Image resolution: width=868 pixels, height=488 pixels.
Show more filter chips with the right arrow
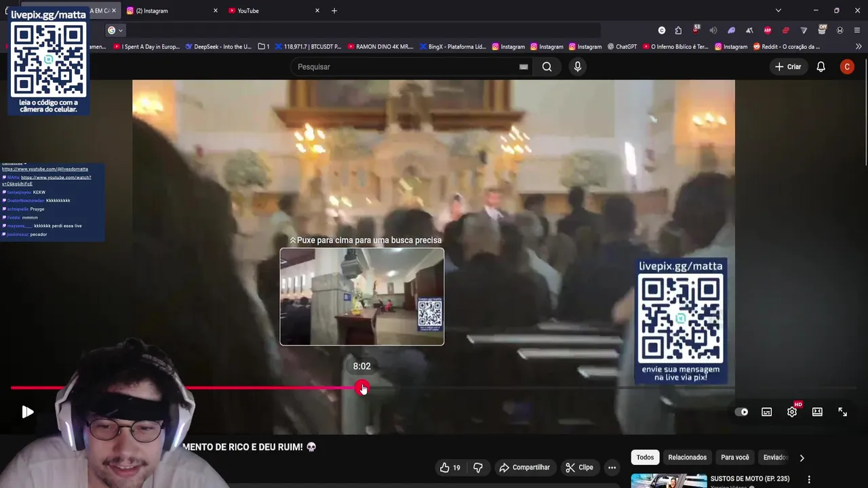[x=802, y=457]
